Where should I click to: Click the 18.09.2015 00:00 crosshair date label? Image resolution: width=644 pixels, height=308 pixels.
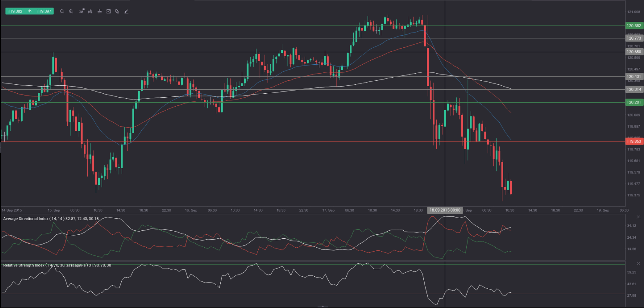tap(445, 210)
